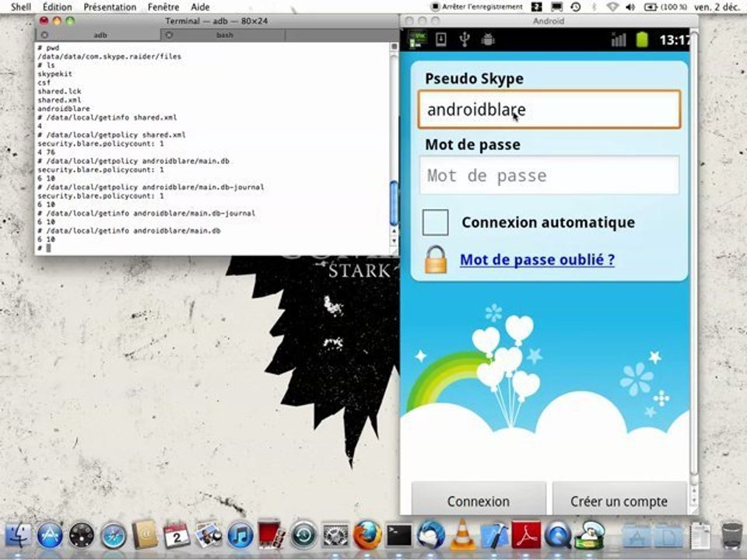Viewport: 747px width, 560px height.
Task: Launch Safari from the Dock
Action: click(x=114, y=535)
